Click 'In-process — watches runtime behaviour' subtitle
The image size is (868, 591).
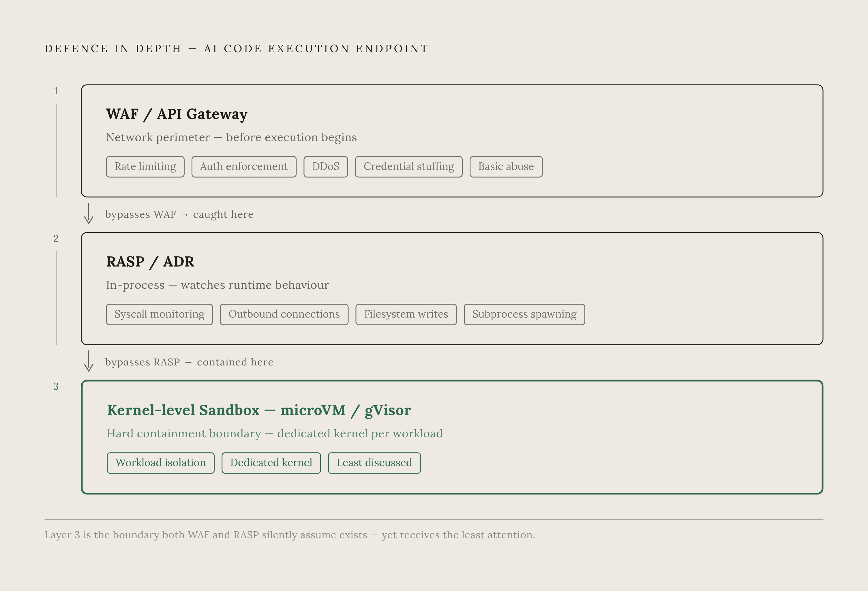[x=218, y=285]
